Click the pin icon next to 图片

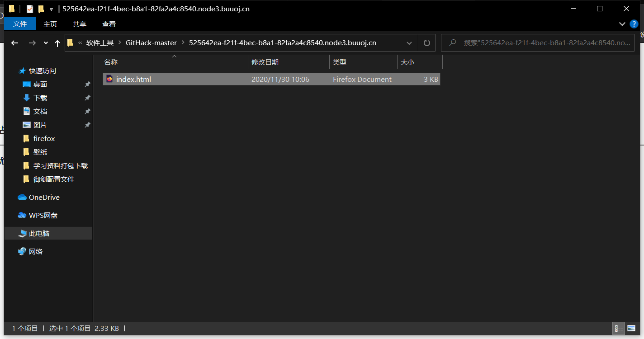pyautogui.click(x=87, y=125)
